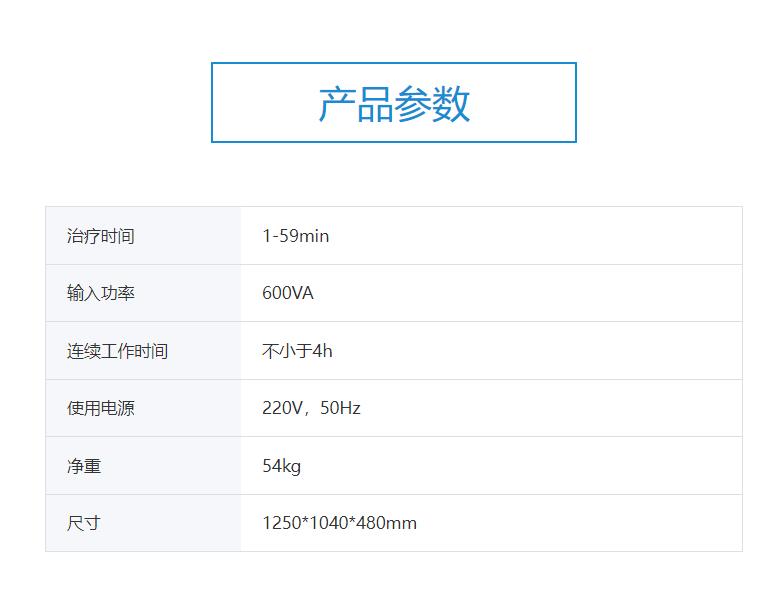The height and width of the screenshot is (614, 780).
Task: Click the 4h duration value
Action: 323,351
